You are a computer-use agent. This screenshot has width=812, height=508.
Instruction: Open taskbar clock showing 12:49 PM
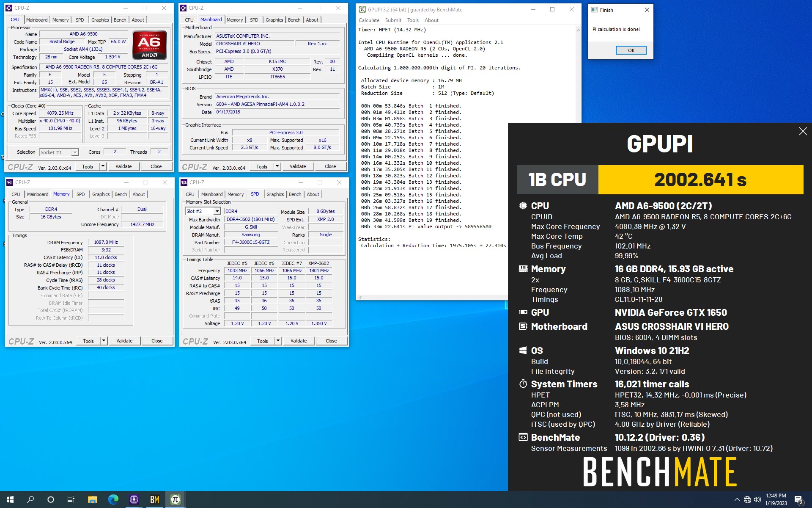[x=776, y=500]
